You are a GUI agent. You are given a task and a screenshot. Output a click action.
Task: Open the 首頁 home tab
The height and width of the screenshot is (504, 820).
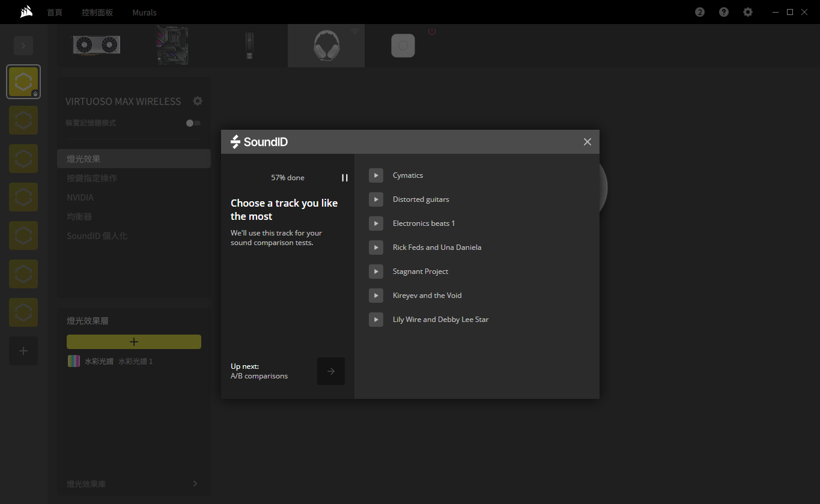(55, 12)
